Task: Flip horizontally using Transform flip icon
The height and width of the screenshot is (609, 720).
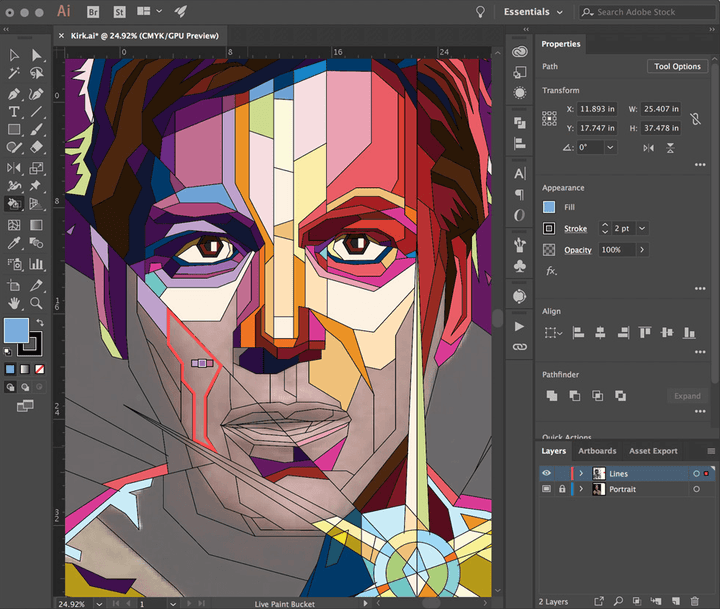Action: [648, 147]
